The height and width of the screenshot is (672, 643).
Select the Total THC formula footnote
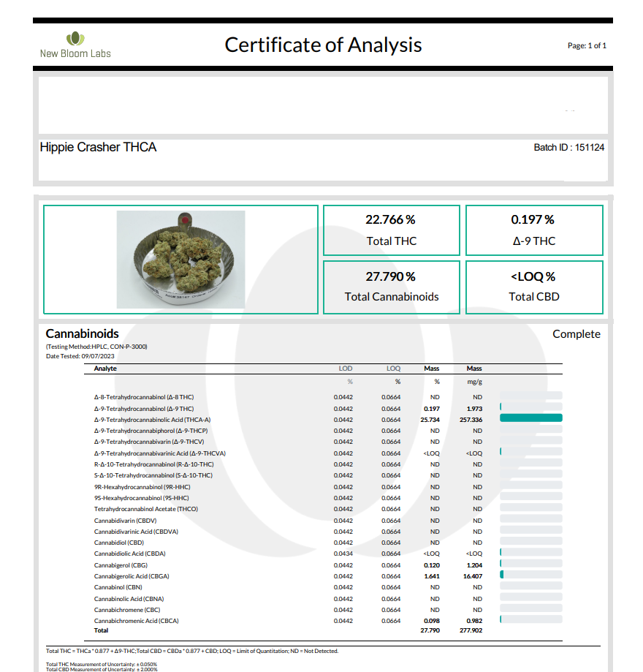pyautogui.click(x=192, y=651)
